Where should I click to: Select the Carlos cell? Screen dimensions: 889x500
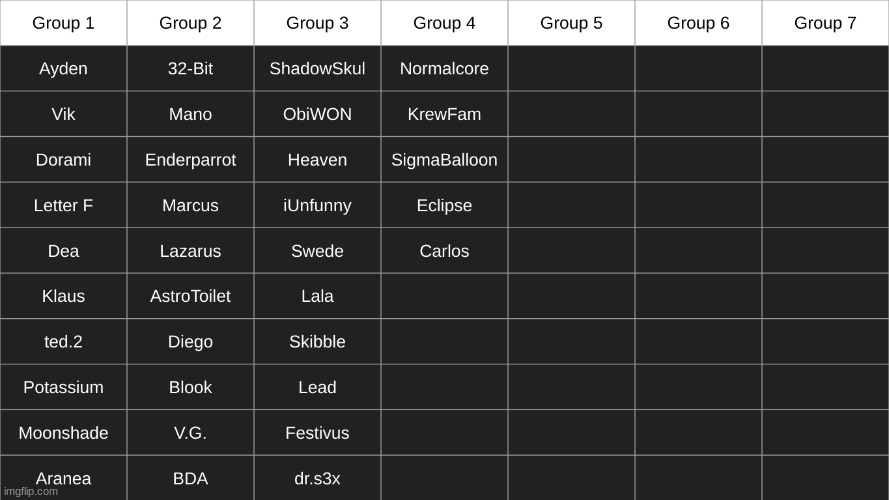[x=444, y=251]
